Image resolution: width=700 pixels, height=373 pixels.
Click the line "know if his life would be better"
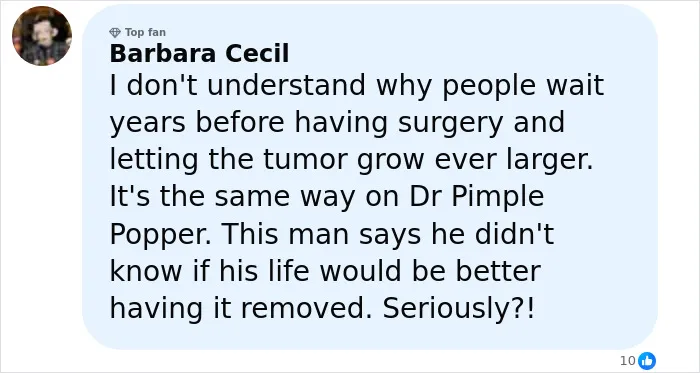pyautogui.click(x=325, y=271)
